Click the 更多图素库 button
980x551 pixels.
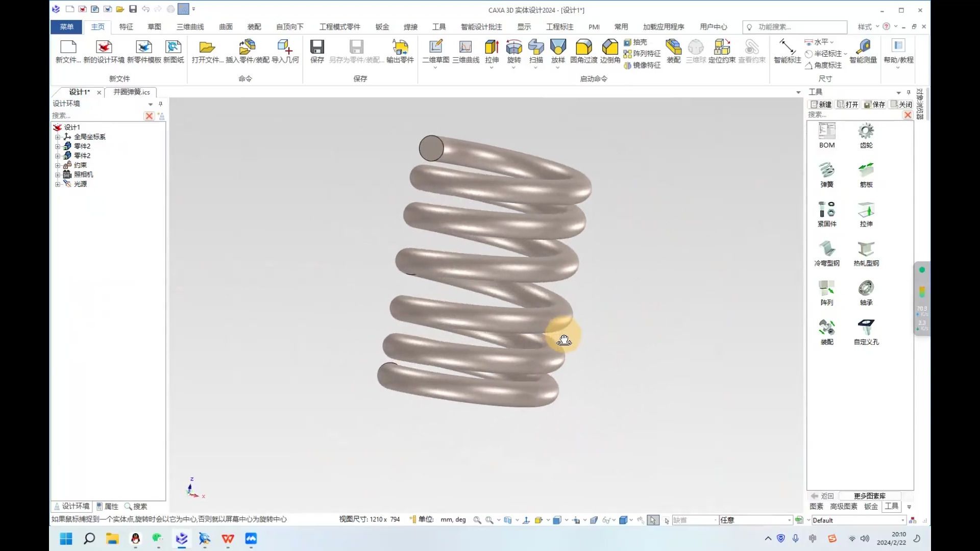(x=870, y=496)
